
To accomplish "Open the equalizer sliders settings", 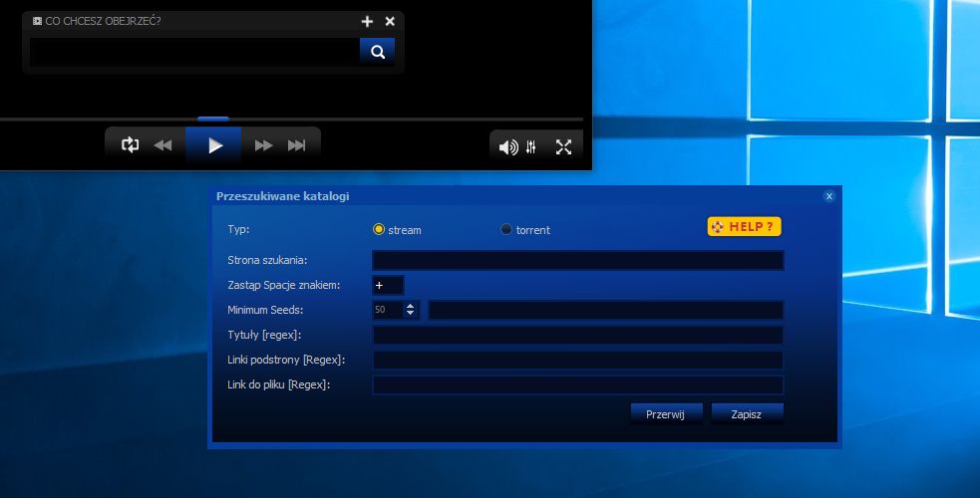I will click(530, 147).
